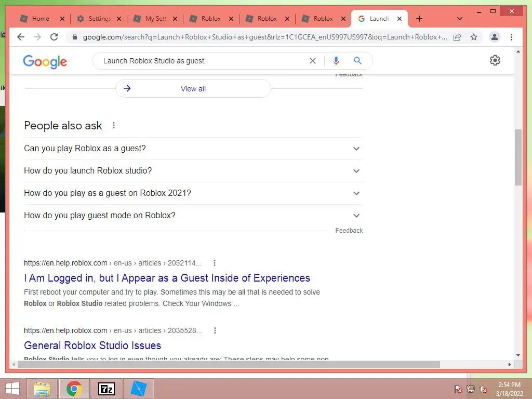Click the horizontal scrollbar thumb
The image size is (532, 399).
pyautogui.click(x=229, y=364)
